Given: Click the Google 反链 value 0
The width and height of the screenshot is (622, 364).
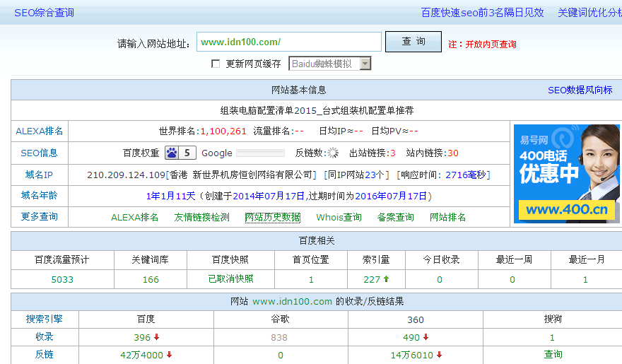Looking at the screenshot, I should pyautogui.click(x=281, y=356).
